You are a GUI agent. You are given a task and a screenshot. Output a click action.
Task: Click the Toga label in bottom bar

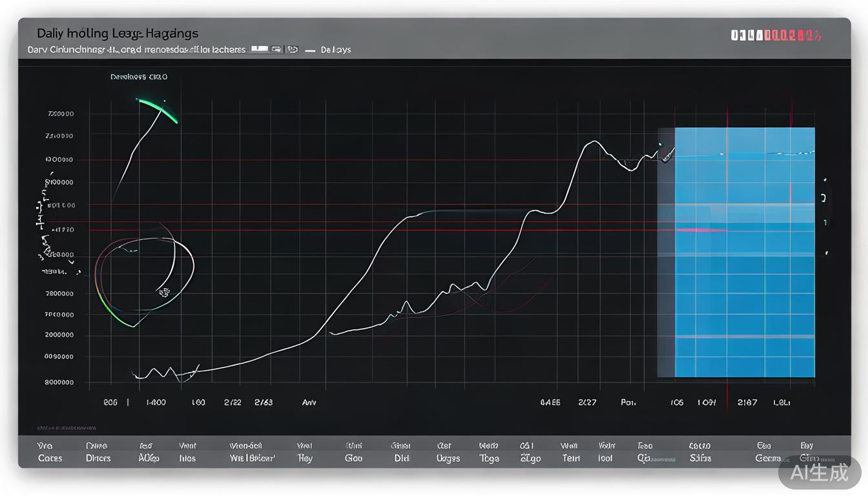[x=489, y=458]
